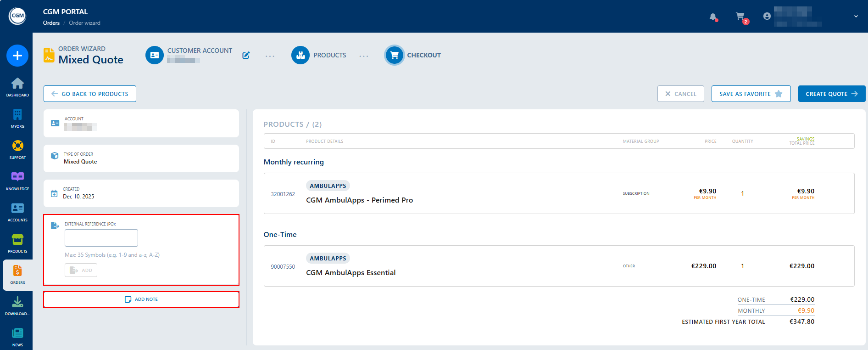This screenshot has height=350, width=868.
Task: Go to Dashboard in sidebar
Action: 17,87
